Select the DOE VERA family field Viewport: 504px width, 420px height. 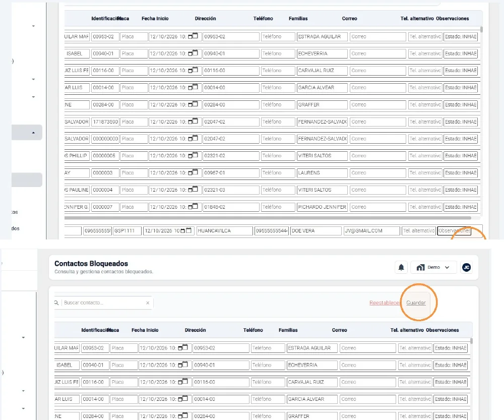pyautogui.click(x=316, y=230)
